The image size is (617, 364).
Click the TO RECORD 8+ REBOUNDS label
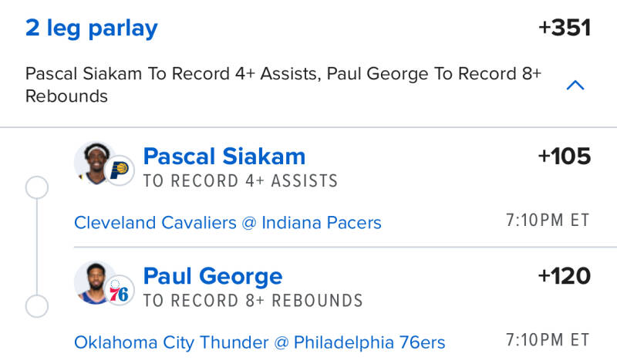(x=253, y=300)
